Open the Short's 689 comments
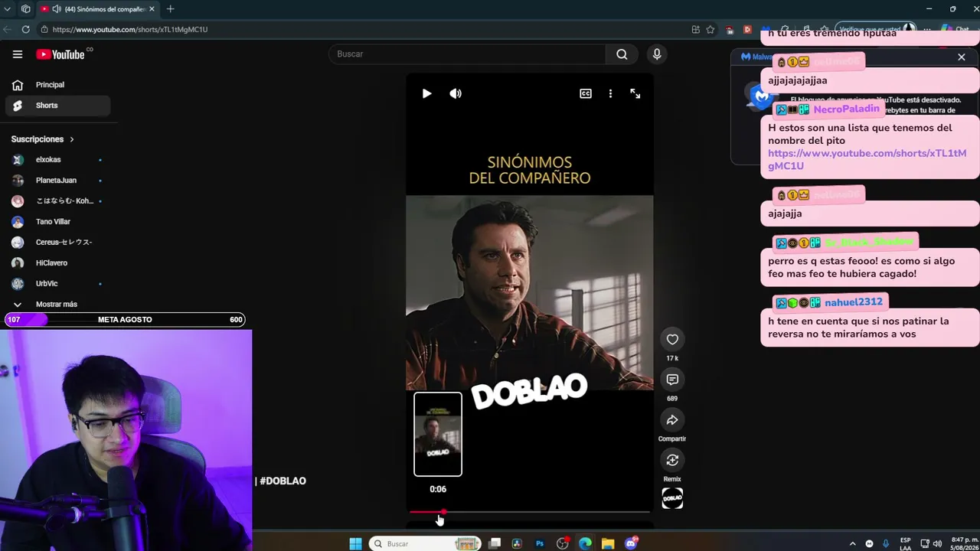This screenshot has height=551, width=980. coord(672,380)
